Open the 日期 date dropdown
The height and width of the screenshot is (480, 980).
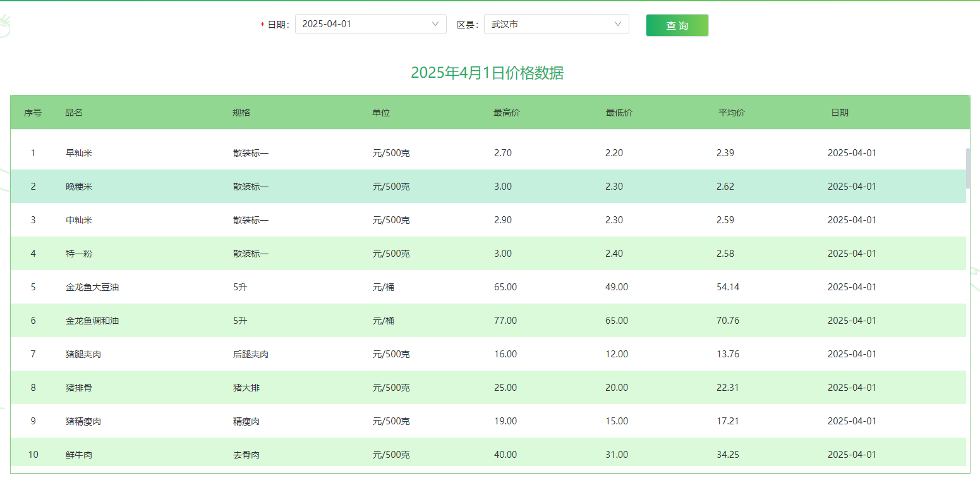363,24
